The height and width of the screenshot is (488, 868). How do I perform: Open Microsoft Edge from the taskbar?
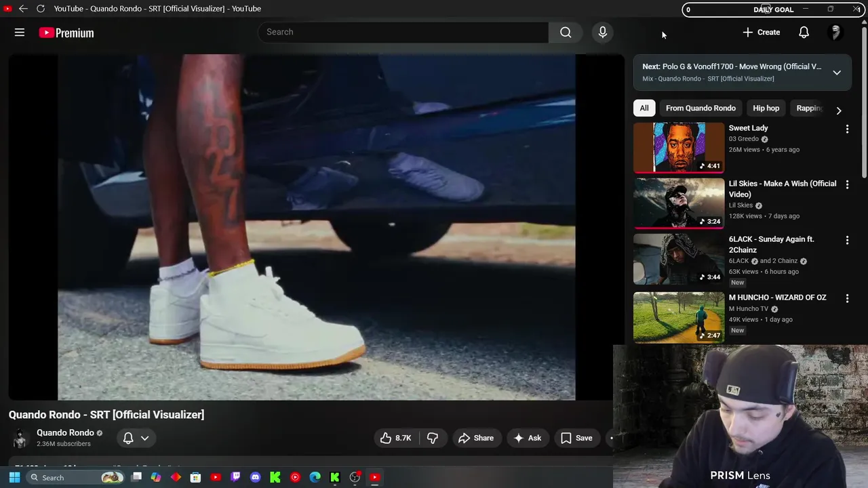(315, 477)
